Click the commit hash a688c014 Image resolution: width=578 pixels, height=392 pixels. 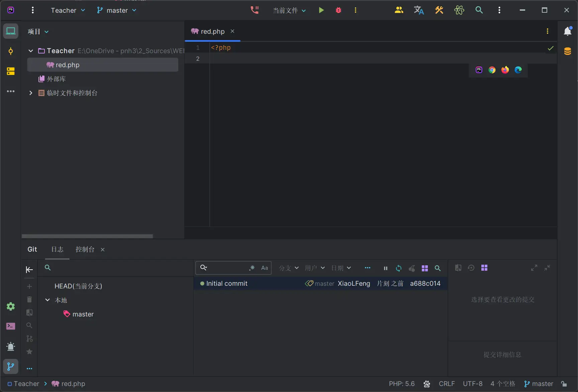pyautogui.click(x=425, y=283)
